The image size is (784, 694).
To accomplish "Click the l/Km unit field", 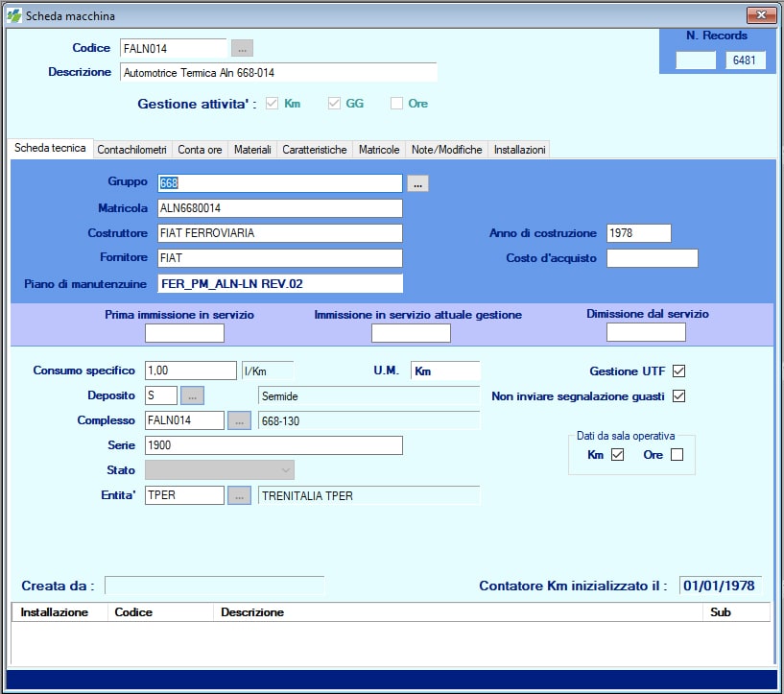I will click(x=268, y=371).
